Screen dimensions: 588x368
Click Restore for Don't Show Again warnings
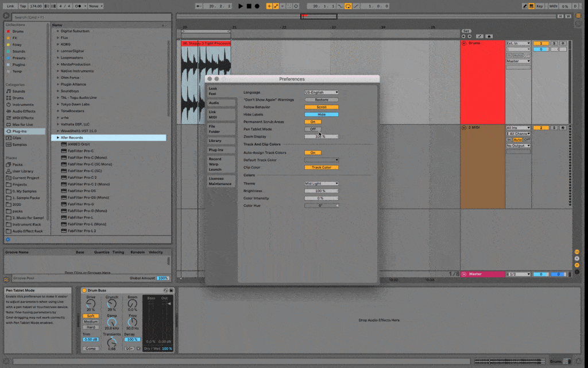tap(322, 100)
